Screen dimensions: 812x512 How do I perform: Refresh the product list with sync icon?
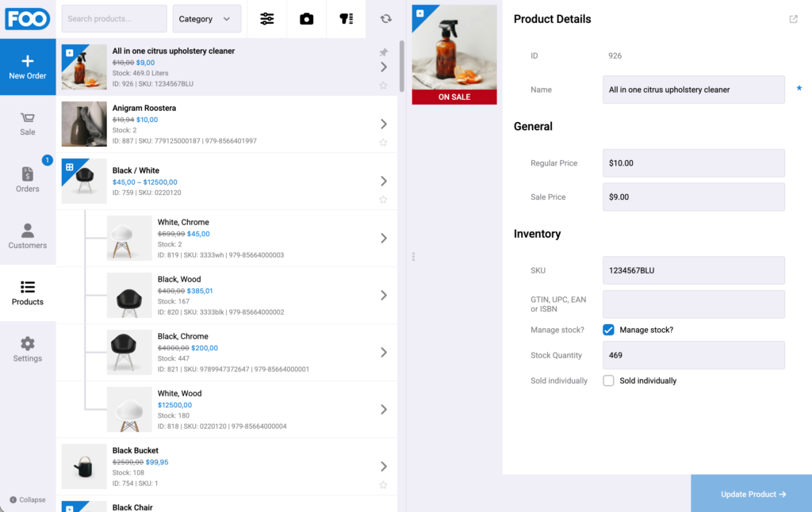[x=386, y=19]
